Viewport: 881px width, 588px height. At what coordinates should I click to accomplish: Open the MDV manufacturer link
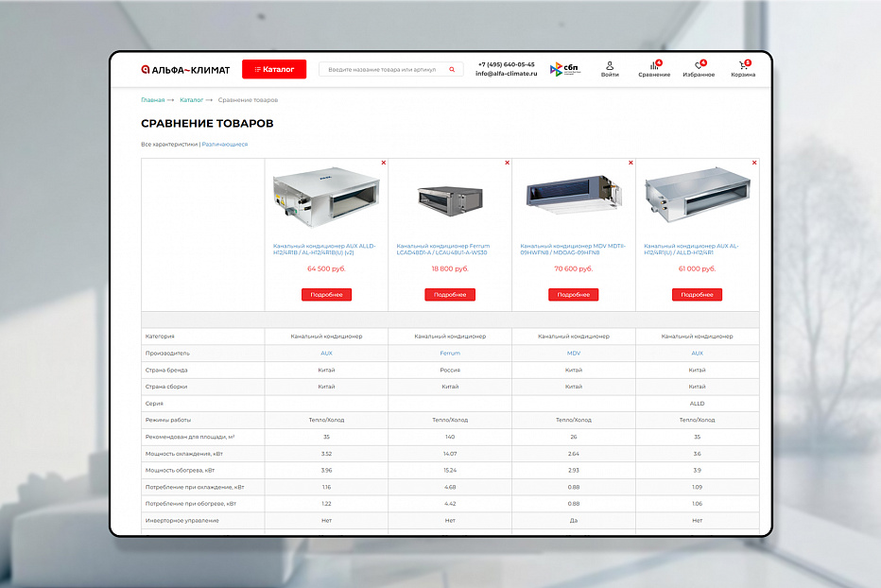click(574, 353)
